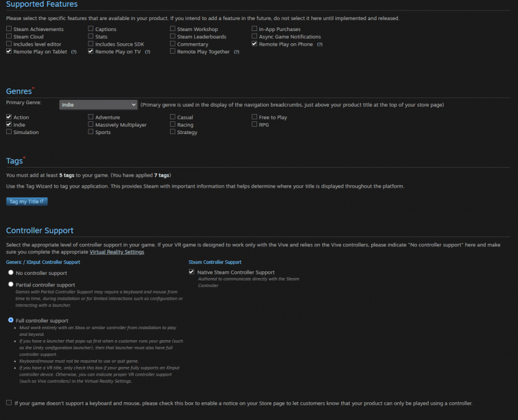Viewport: 518px width, 420px height.
Task: Check In-App Purchases
Action: point(254,29)
